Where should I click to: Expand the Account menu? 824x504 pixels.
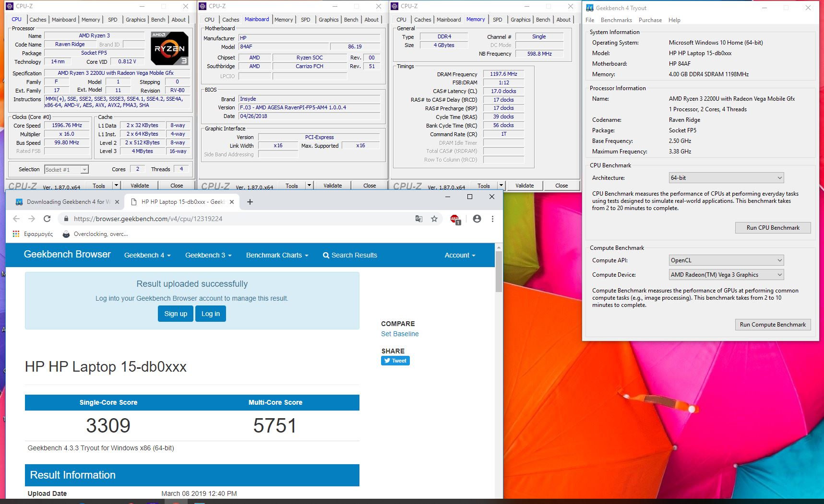click(x=460, y=255)
